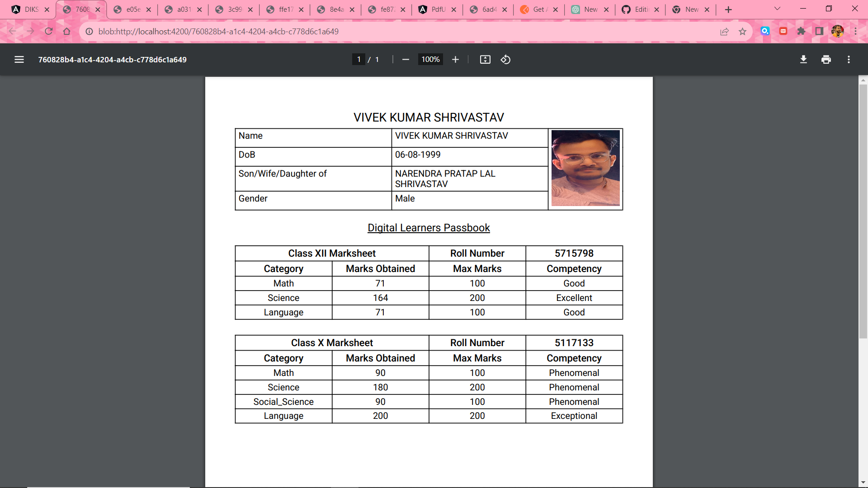Switch to the PdfU tab
The width and height of the screenshot is (868, 488).
436,9
